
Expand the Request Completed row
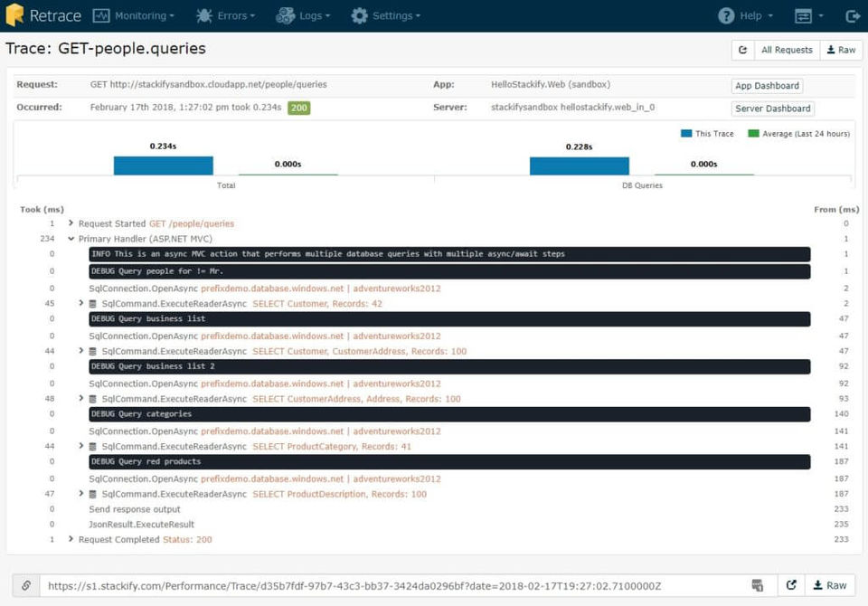click(71, 539)
